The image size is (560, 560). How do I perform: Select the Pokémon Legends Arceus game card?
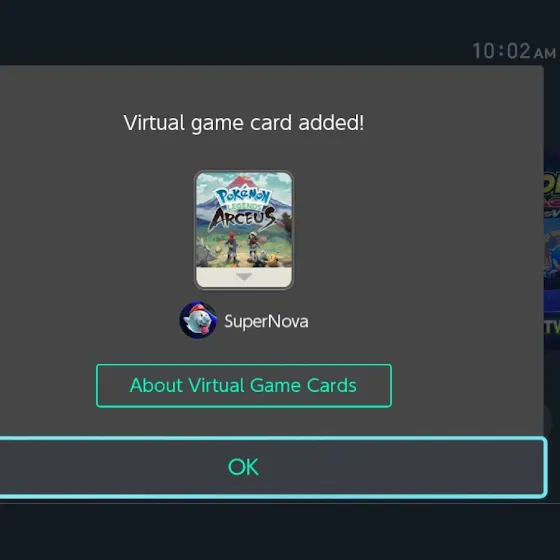tap(244, 230)
